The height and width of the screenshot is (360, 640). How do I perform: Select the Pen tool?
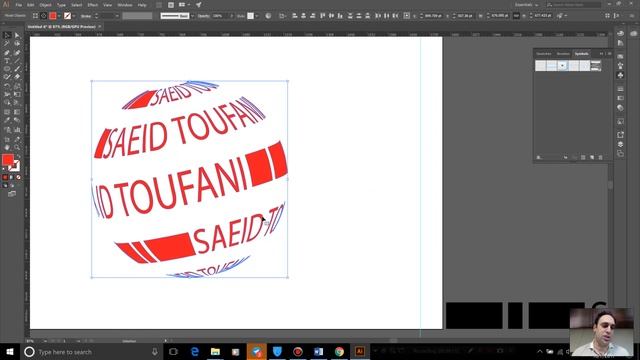click(7, 53)
